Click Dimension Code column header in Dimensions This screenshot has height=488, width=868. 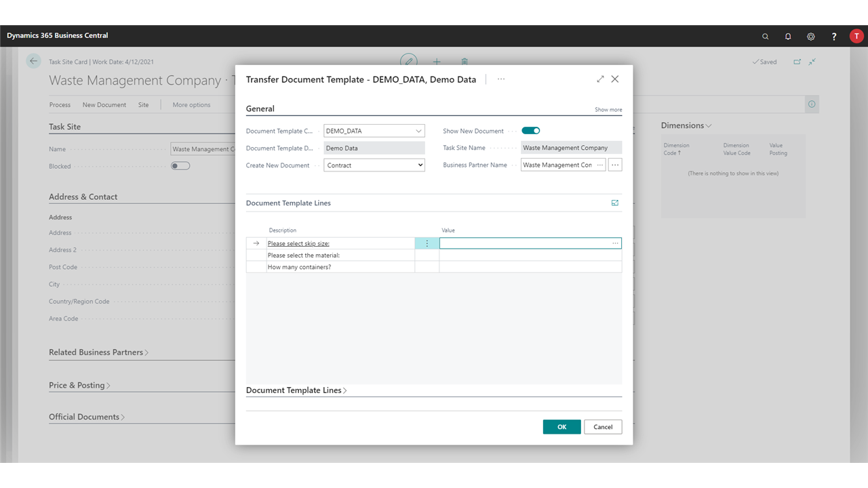pos(676,149)
